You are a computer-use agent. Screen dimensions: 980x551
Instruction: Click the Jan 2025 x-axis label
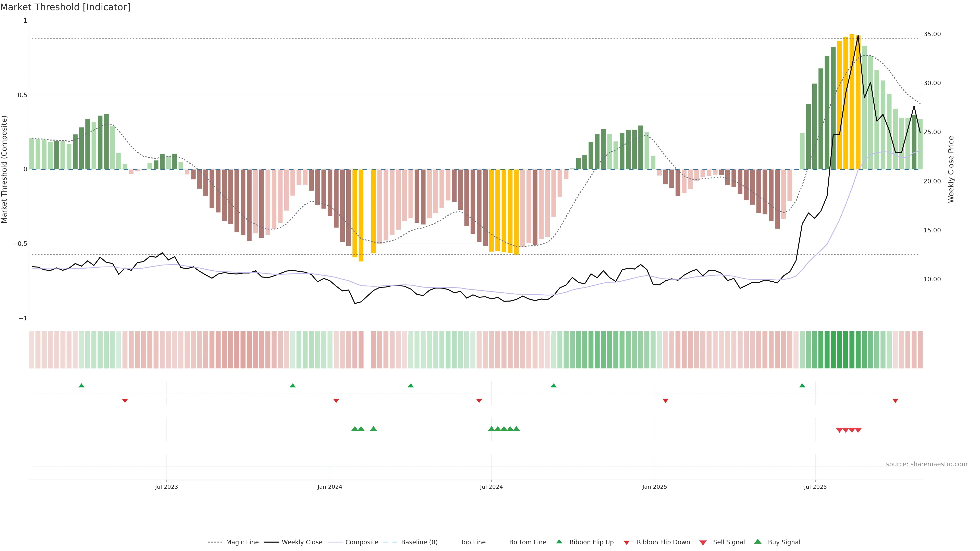654,487
